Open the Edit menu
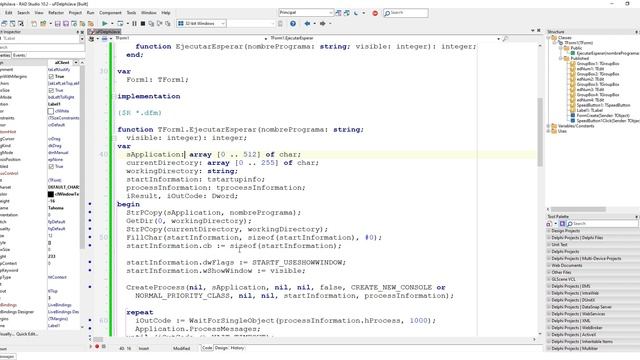 [9, 13]
